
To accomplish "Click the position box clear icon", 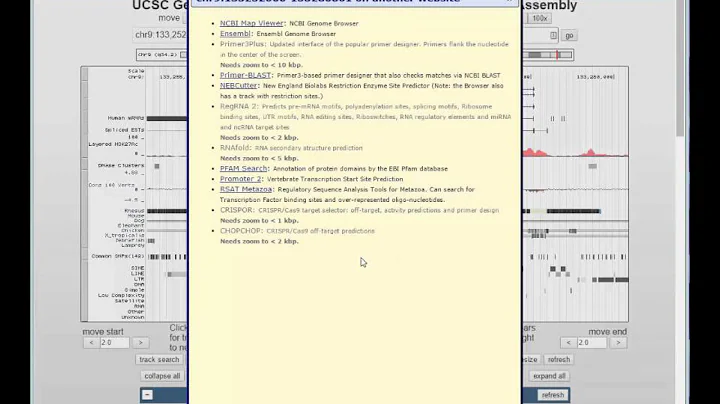I will point(553,35).
